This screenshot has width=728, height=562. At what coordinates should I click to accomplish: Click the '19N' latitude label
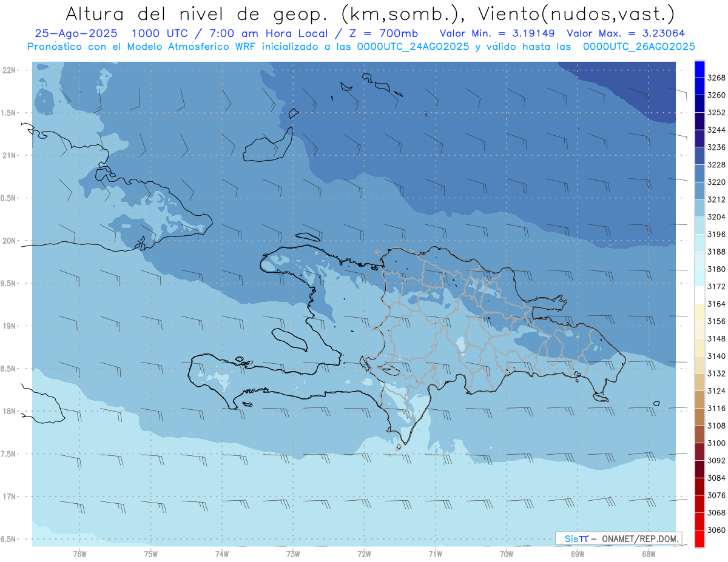[x=9, y=326]
